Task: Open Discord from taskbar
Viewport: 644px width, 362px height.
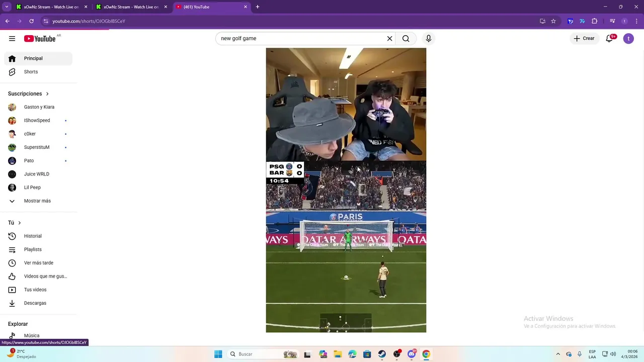Action: click(412, 354)
